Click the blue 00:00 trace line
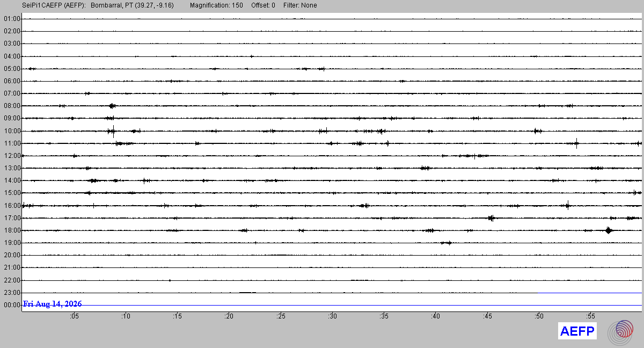The height and width of the screenshot is (348, 644). (332, 305)
